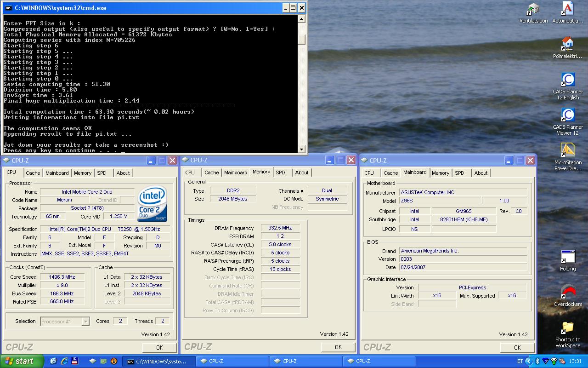Screen dimensions: 588x368
Task: Open Mainboard tab in CPU-Z memory window
Action: coord(236,172)
